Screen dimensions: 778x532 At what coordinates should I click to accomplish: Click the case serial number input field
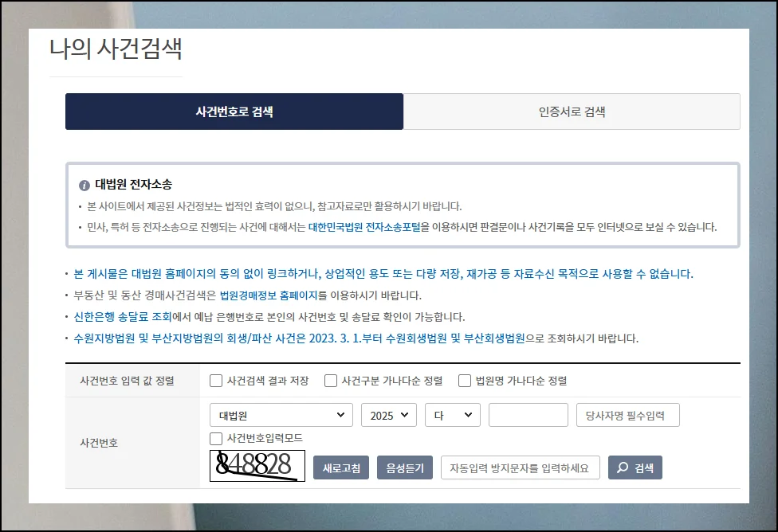click(x=527, y=415)
